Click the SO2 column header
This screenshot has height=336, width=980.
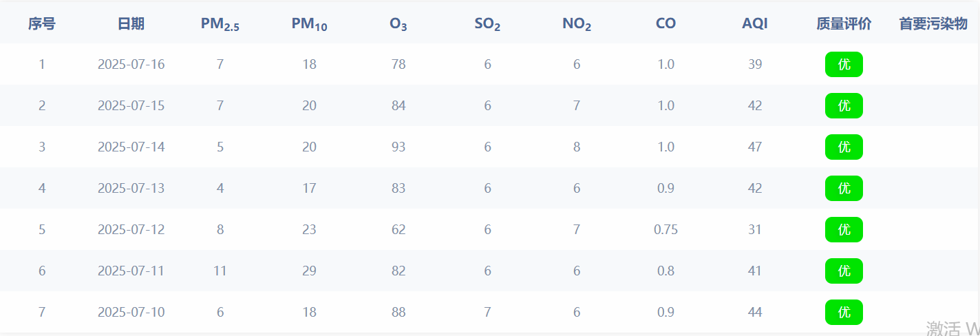pyautogui.click(x=487, y=24)
